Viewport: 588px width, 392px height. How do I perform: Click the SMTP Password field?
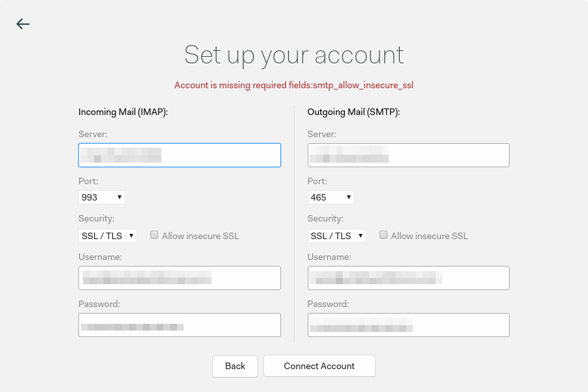click(x=408, y=325)
